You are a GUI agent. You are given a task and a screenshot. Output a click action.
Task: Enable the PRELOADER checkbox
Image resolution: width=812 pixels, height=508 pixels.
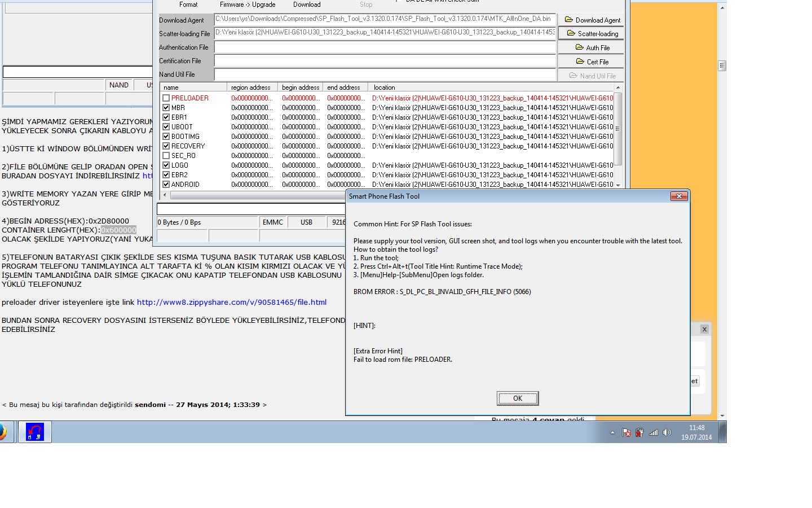pyautogui.click(x=166, y=98)
